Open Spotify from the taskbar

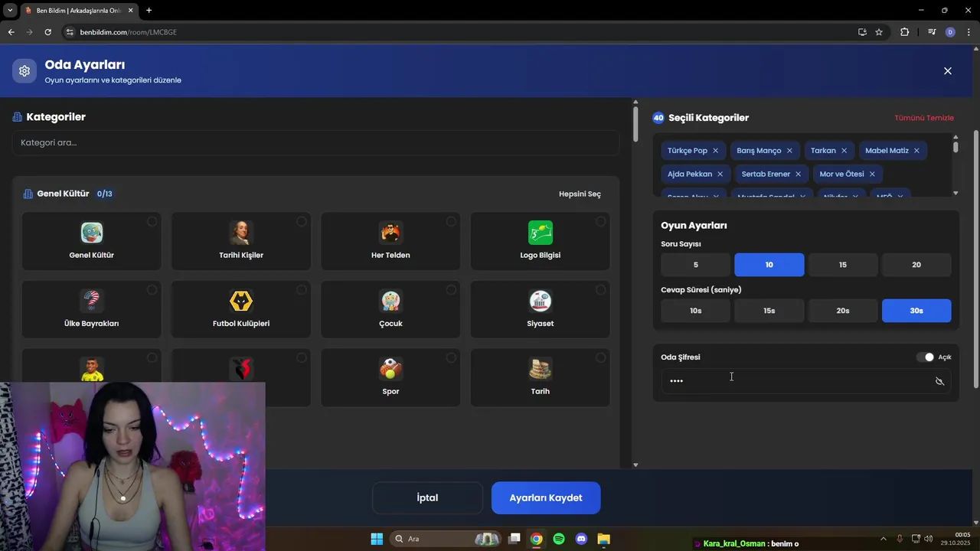559,539
